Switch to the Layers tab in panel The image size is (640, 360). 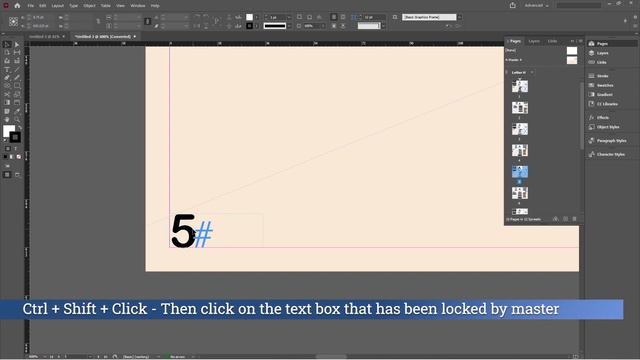534,41
